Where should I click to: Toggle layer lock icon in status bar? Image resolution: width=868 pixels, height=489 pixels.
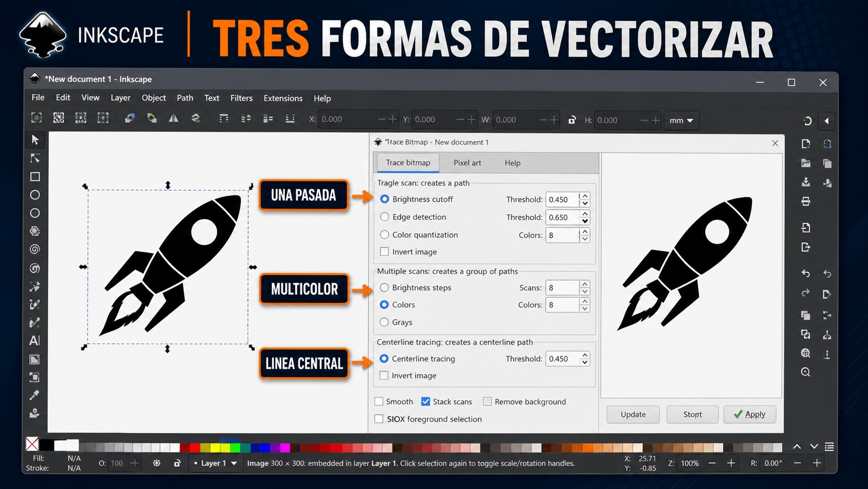pos(177,463)
